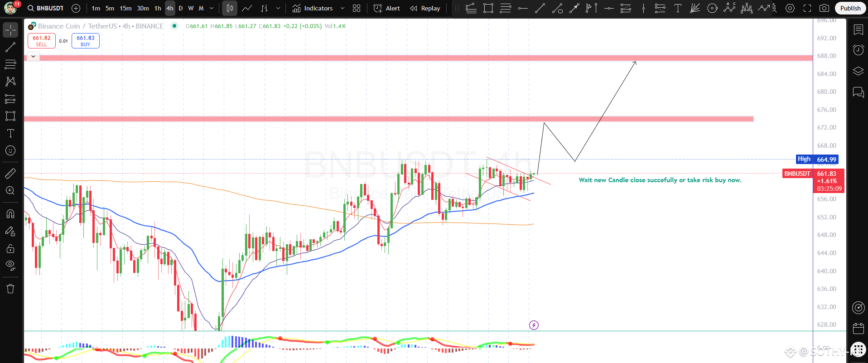The image size is (868, 363).
Task: Select the line chart type
Action: [x=247, y=8]
